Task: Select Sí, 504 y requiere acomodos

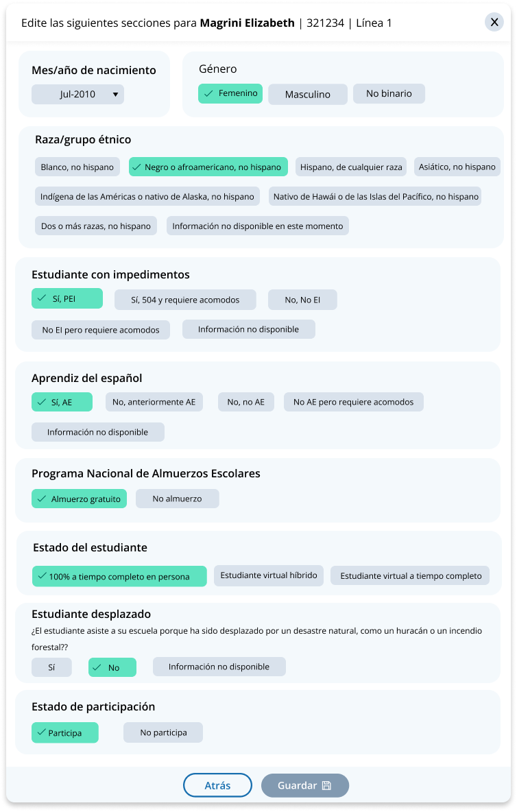Action: (x=185, y=300)
